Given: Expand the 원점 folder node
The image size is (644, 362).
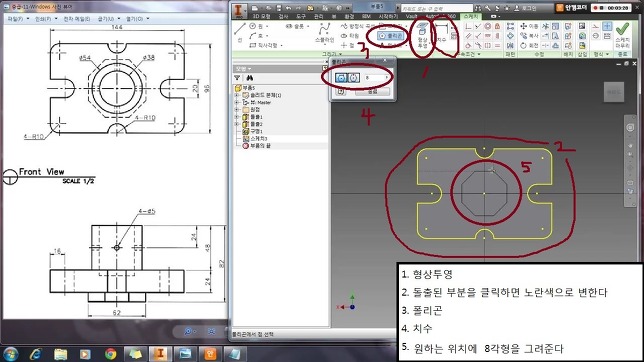Looking at the screenshot, I should (237, 110).
